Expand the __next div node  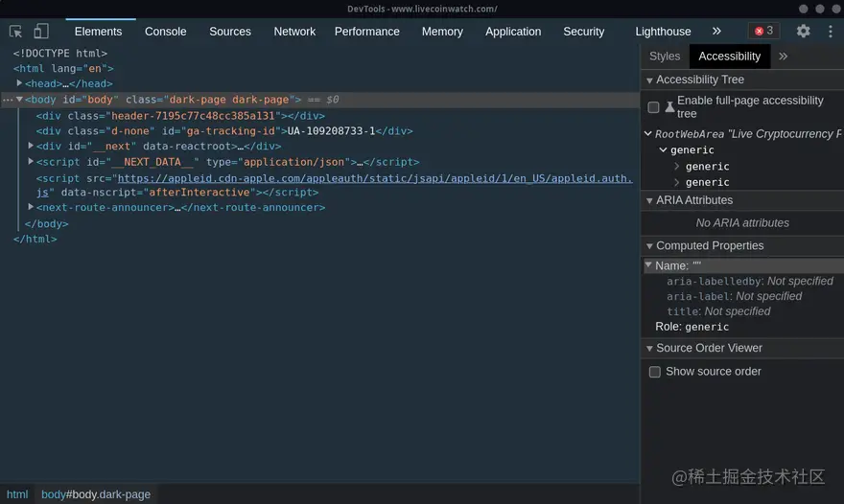click(31, 146)
